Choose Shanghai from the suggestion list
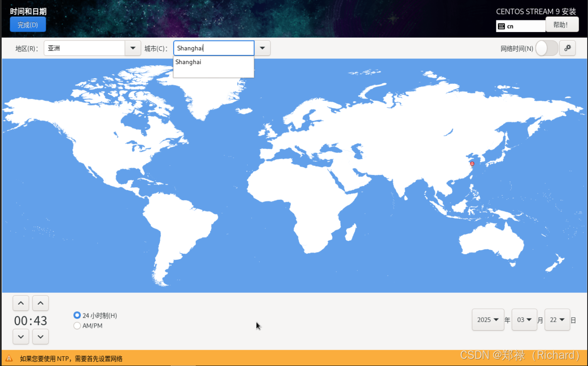Image resolution: width=588 pixels, height=366 pixels. click(213, 62)
